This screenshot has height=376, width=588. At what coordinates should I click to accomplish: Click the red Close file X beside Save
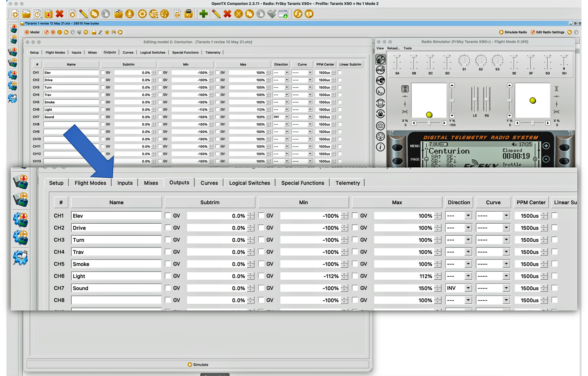(59, 14)
